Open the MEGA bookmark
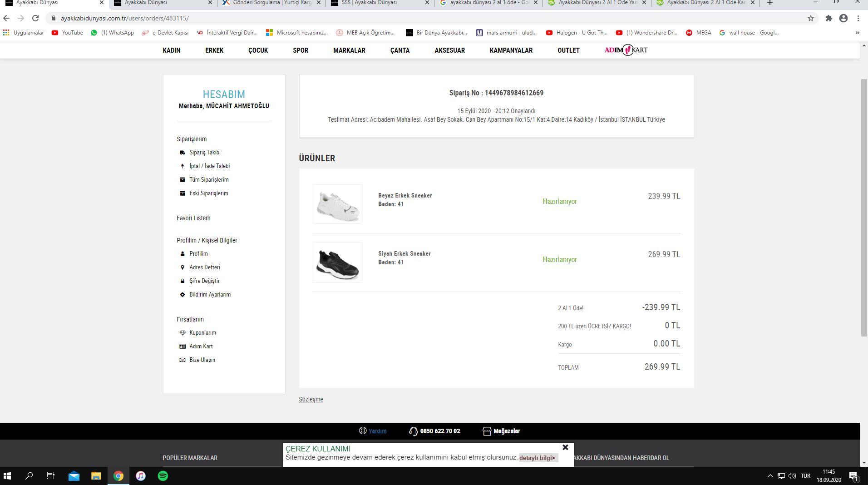The image size is (868, 485). 698,33
